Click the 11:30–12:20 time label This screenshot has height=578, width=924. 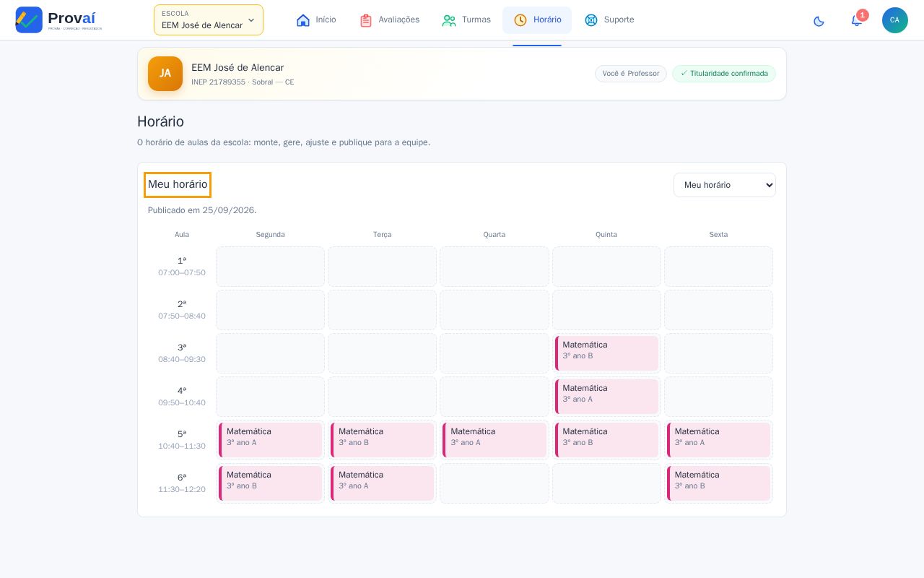pyautogui.click(x=182, y=490)
